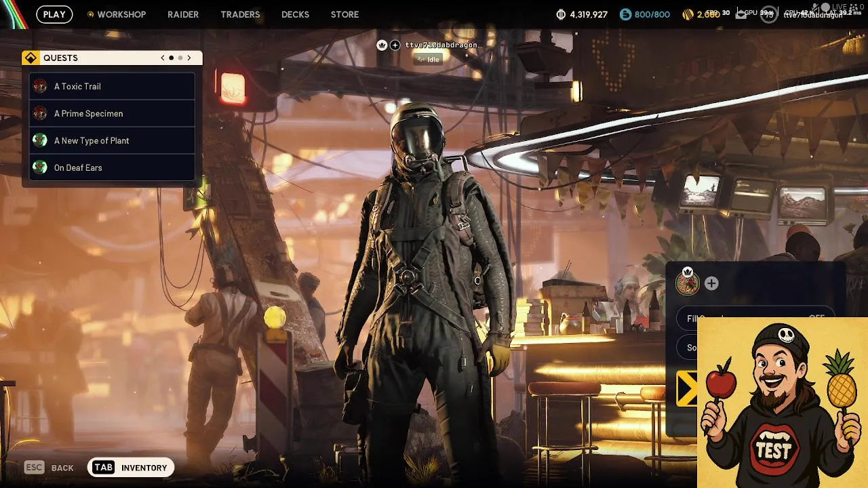Click trader portrait icon on A New Type of Plant
Viewport: 868px width, 488px height.
tap(40, 140)
